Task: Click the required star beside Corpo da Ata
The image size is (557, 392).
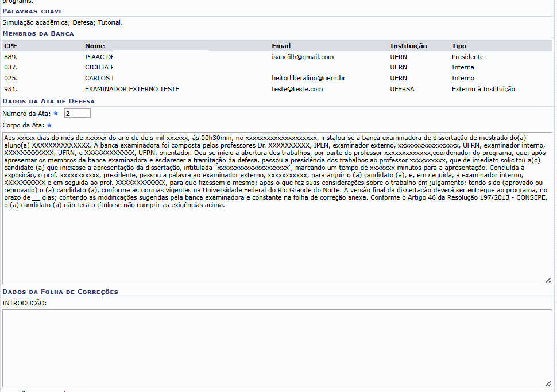Action: (x=49, y=125)
